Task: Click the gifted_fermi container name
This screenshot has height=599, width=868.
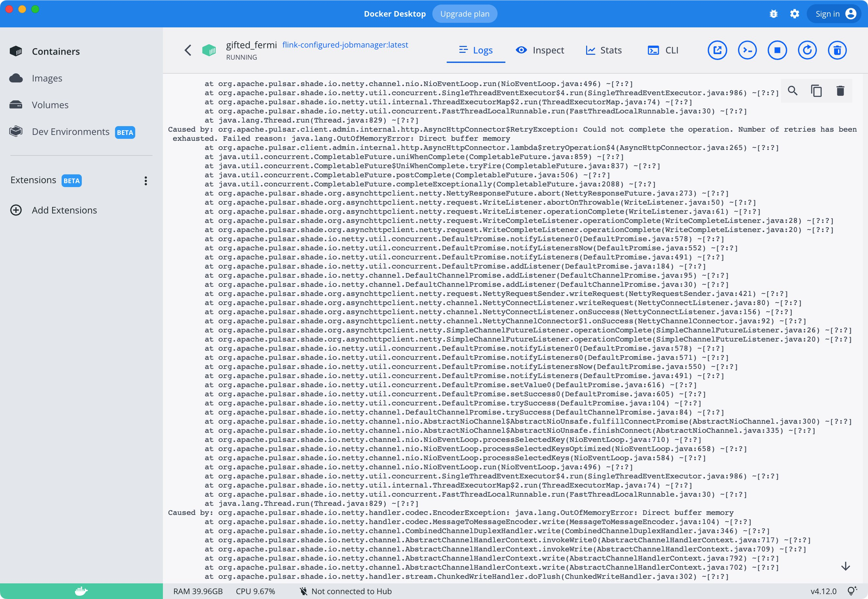Action: [x=252, y=45]
